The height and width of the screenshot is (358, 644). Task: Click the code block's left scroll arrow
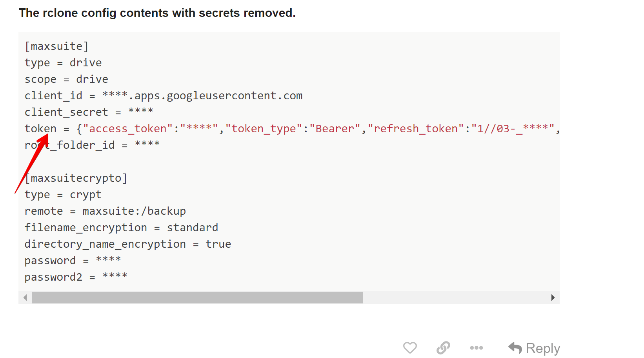[25, 298]
